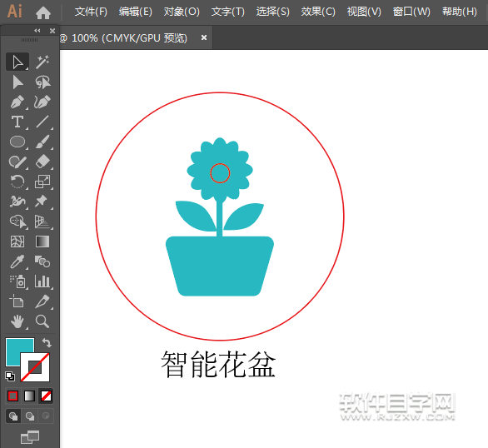Open the 选择(S) menu
Screen dimensions: 488x448
(x=272, y=12)
